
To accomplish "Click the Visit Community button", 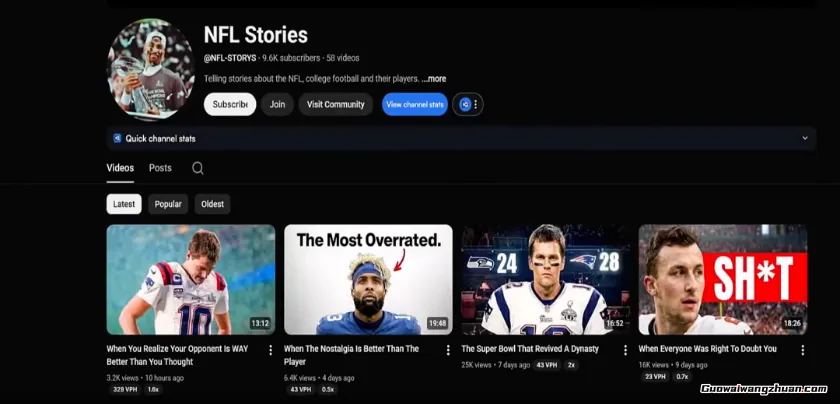I will (x=335, y=104).
